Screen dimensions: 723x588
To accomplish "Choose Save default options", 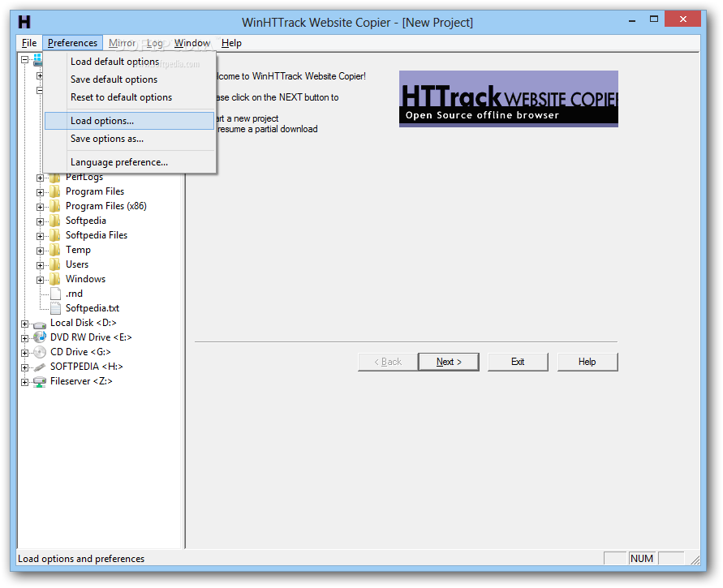I will coord(130,79).
